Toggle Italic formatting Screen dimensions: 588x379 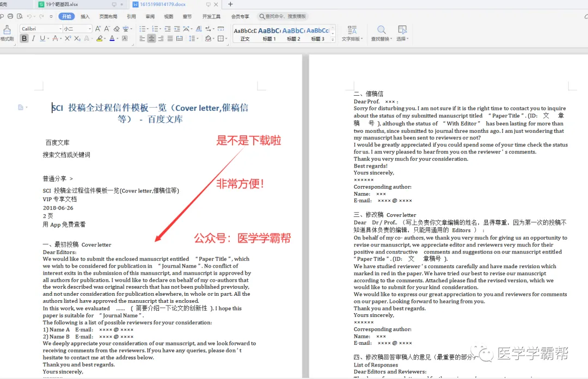33,38
